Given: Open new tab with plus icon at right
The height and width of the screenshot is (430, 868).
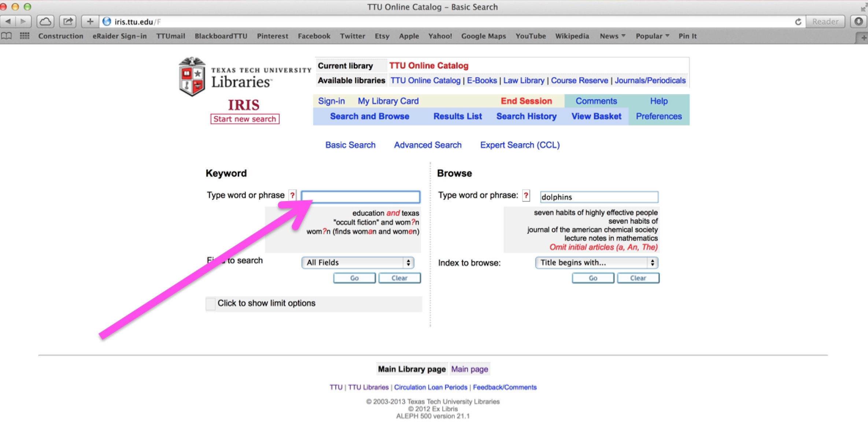Looking at the screenshot, I should pyautogui.click(x=863, y=38).
